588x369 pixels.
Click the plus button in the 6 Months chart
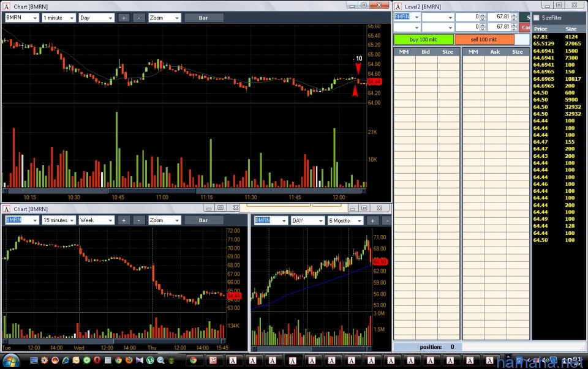click(x=372, y=220)
